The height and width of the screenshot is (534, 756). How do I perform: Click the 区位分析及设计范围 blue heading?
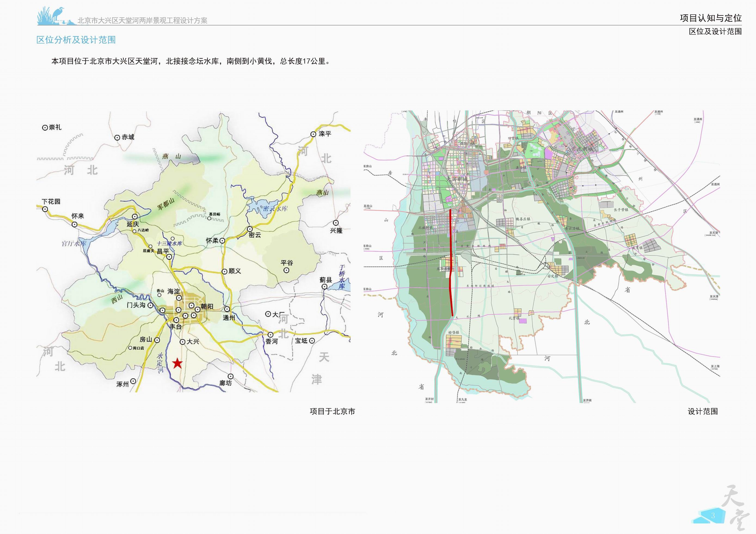(76, 40)
